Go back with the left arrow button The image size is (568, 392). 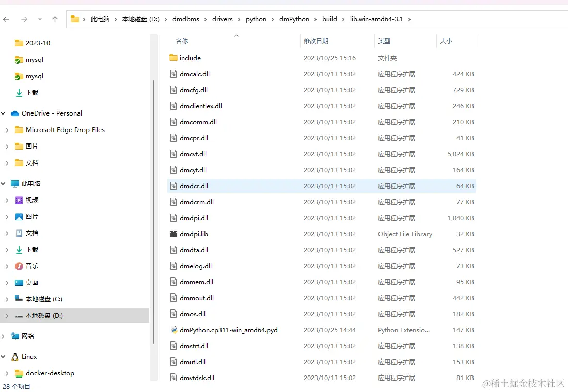(x=6, y=19)
